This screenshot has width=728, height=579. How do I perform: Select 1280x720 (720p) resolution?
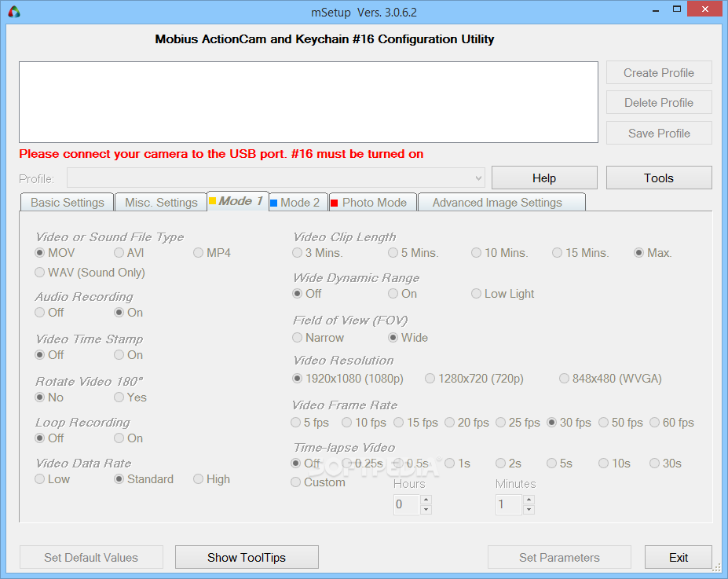[x=474, y=379]
